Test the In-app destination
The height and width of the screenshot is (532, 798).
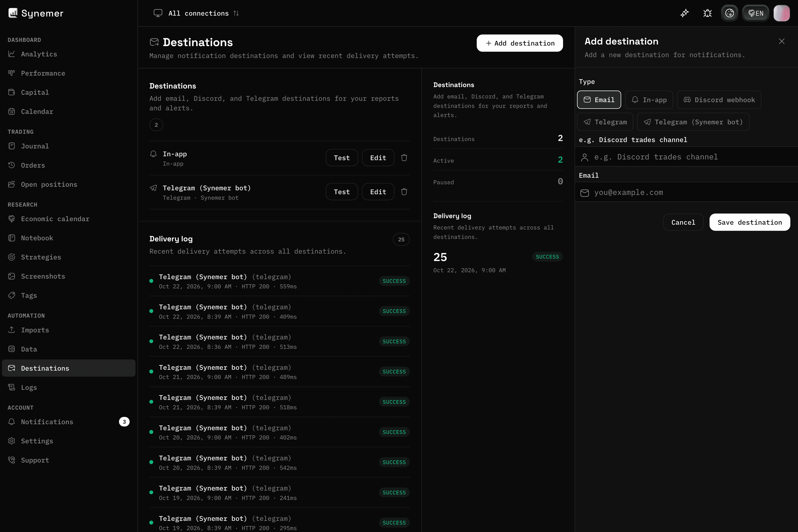click(x=342, y=158)
